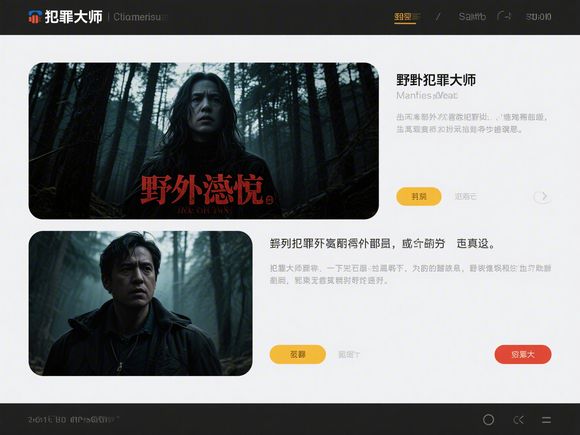Click the double-chevron back icon in footer
The width and height of the screenshot is (580, 435).
519,420
